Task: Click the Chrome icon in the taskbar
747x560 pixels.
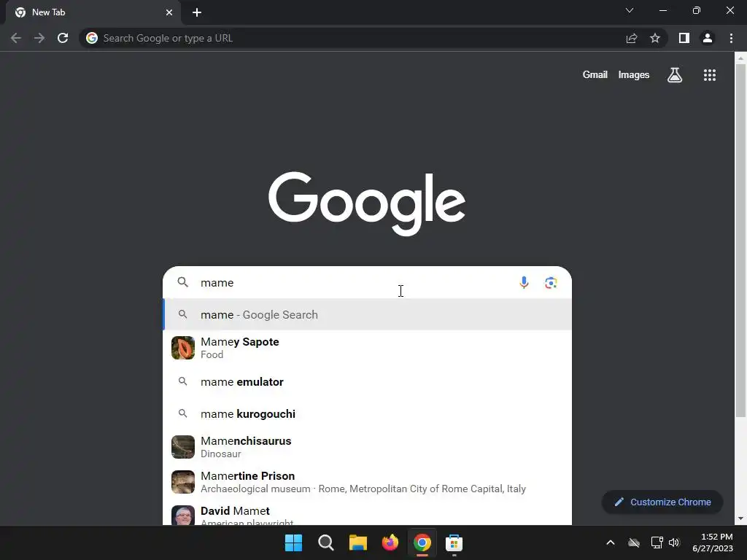Action: tap(422, 542)
